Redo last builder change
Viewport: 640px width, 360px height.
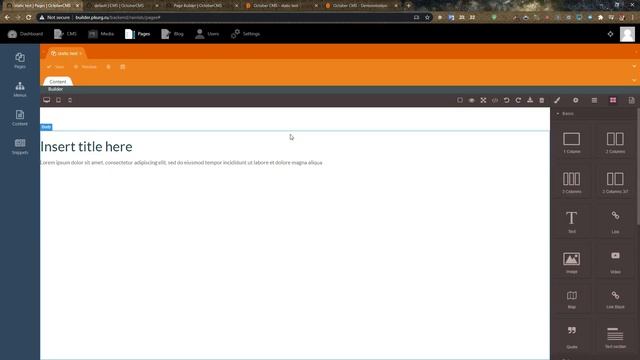click(x=518, y=100)
